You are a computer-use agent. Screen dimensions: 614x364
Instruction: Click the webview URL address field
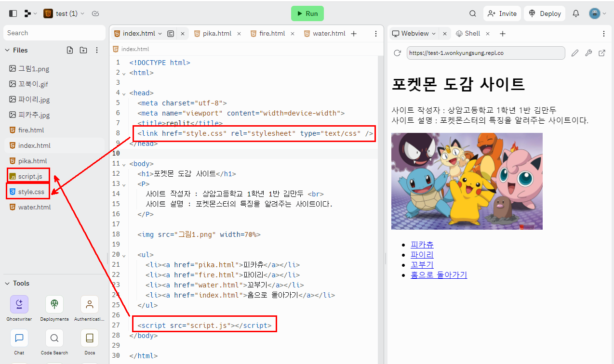point(486,53)
